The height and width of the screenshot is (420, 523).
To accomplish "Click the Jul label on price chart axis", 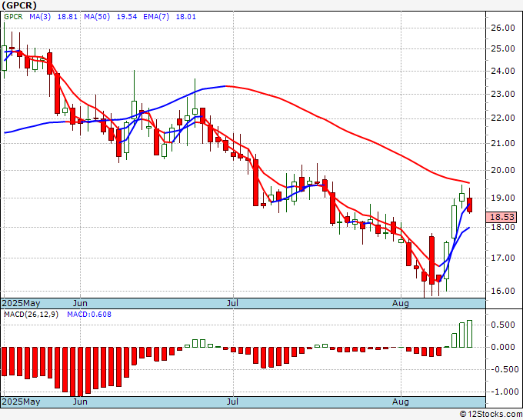I will (x=232, y=303).
